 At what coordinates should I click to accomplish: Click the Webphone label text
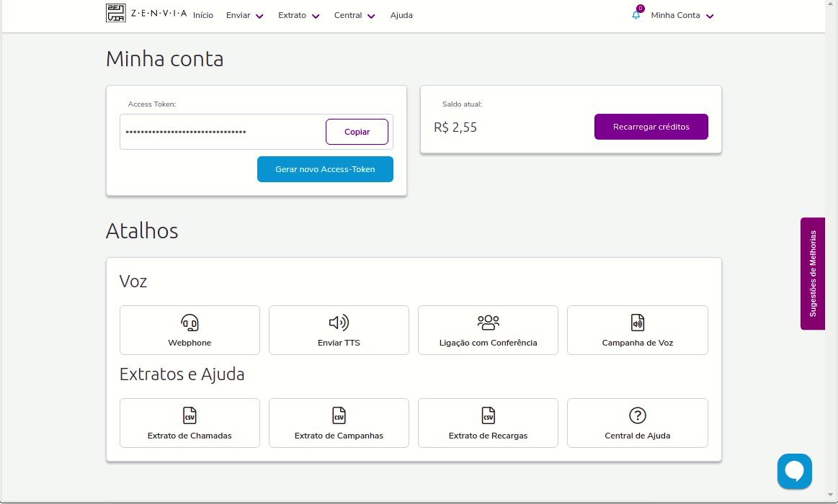[x=190, y=343]
